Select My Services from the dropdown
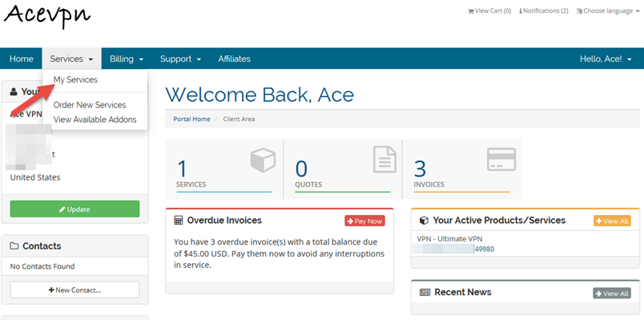The image size is (644, 320). (75, 79)
